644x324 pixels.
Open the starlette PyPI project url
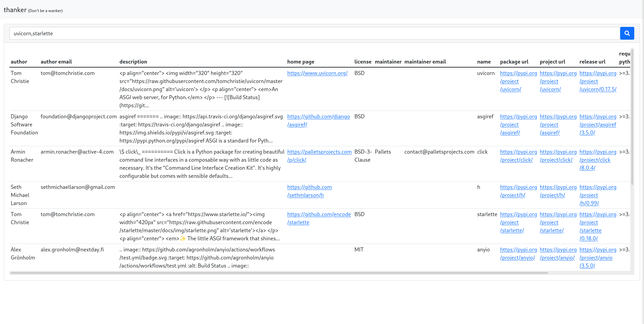558,226
